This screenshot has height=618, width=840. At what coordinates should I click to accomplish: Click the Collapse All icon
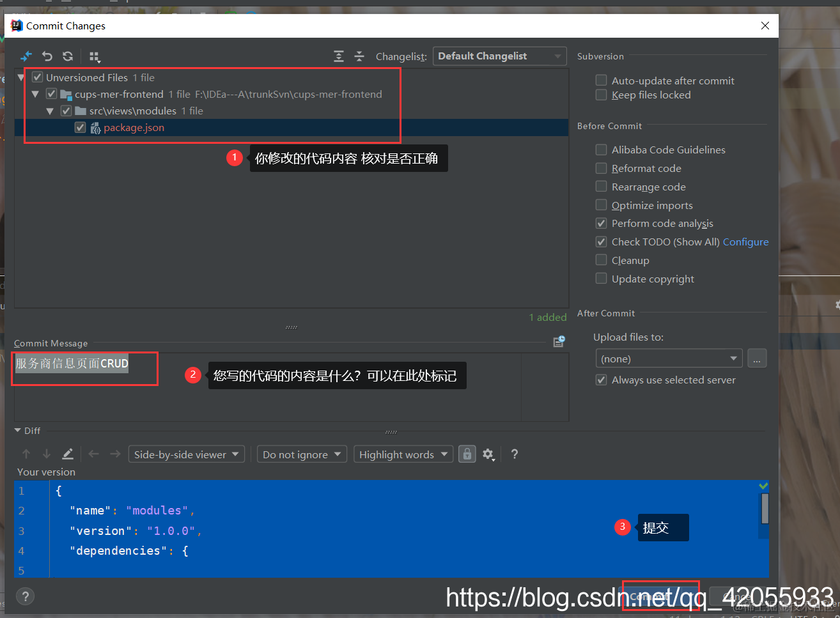pyautogui.click(x=359, y=56)
